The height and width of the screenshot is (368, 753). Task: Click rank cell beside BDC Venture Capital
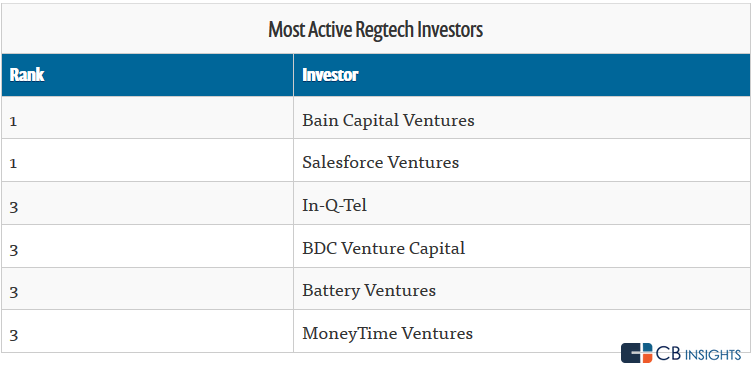pyautogui.click(x=147, y=246)
